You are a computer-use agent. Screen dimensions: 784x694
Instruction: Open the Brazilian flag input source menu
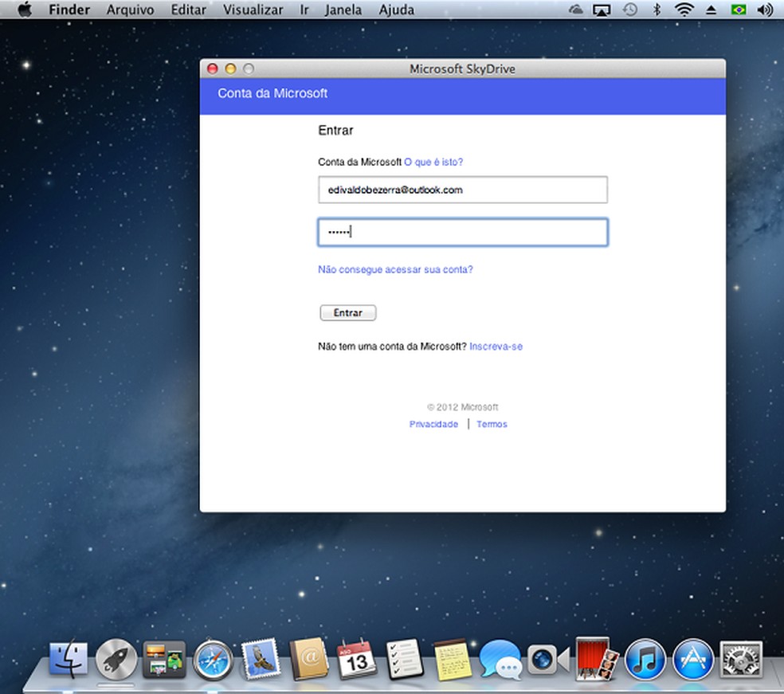[739, 10]
